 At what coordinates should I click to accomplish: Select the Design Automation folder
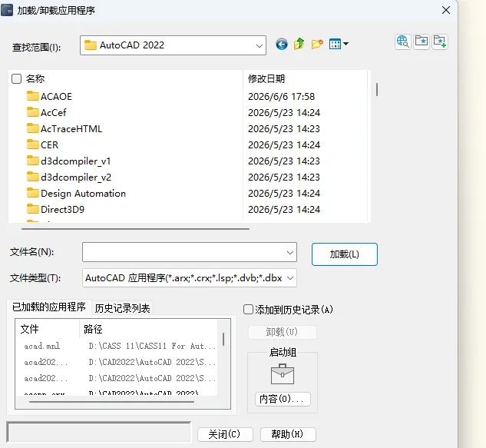pos(76,193)
